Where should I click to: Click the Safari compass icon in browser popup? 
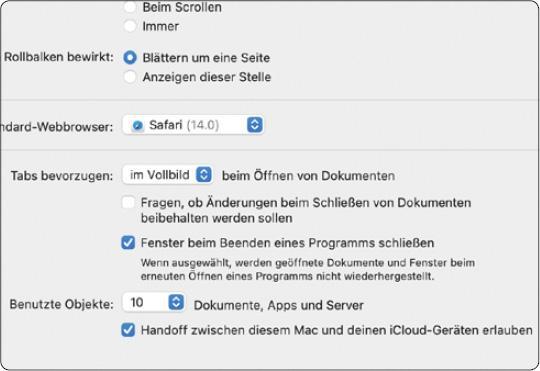click(138, 126)
